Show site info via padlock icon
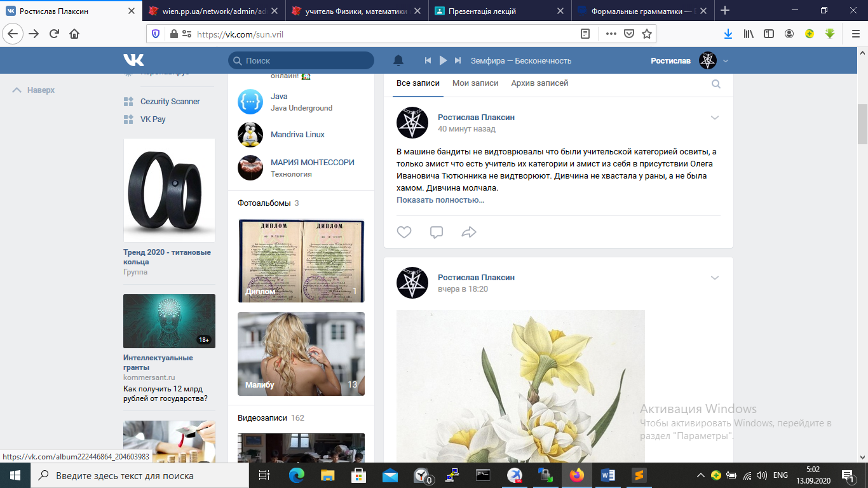This screenshot has height=488, width=868. coord(173,34)
